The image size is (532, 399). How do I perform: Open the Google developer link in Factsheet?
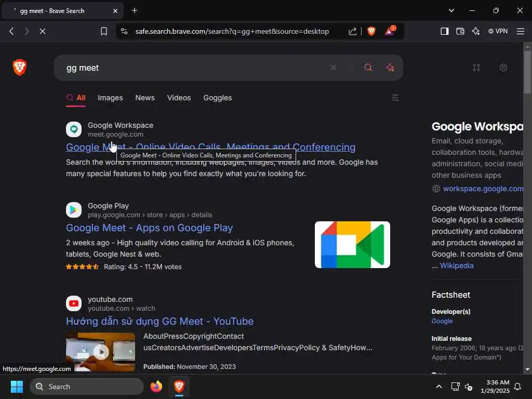pyautogui.click(x=442, y=321)
